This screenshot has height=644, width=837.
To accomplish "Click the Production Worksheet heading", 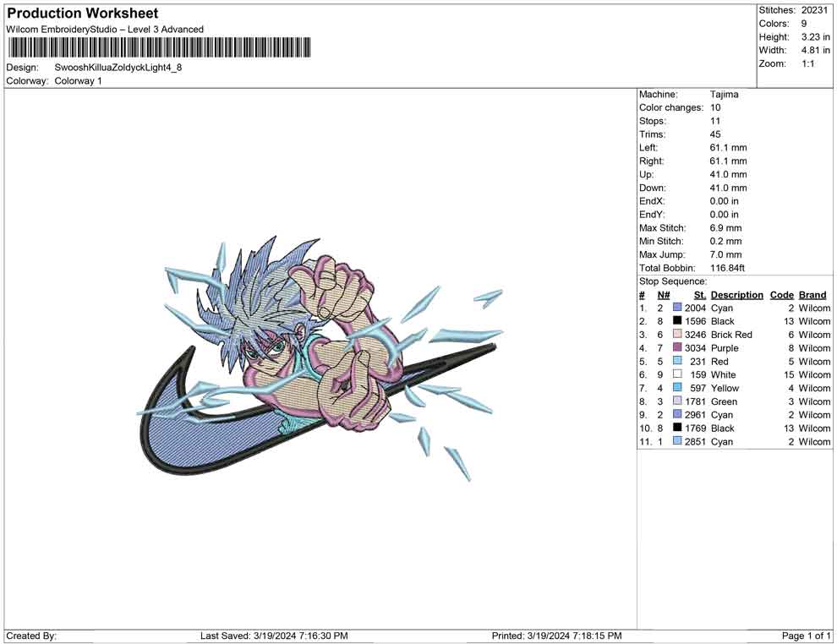I will point(83,14).
